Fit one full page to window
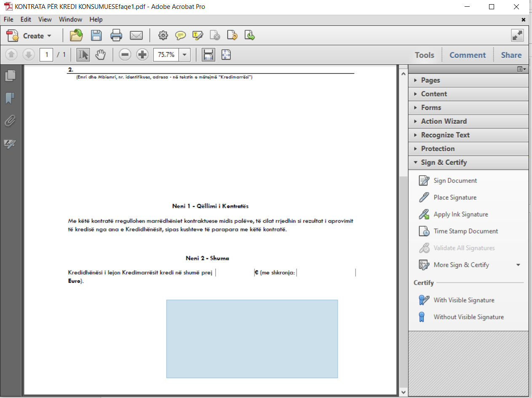The height and width of the screenshot is (398, 532). [226, 55]
